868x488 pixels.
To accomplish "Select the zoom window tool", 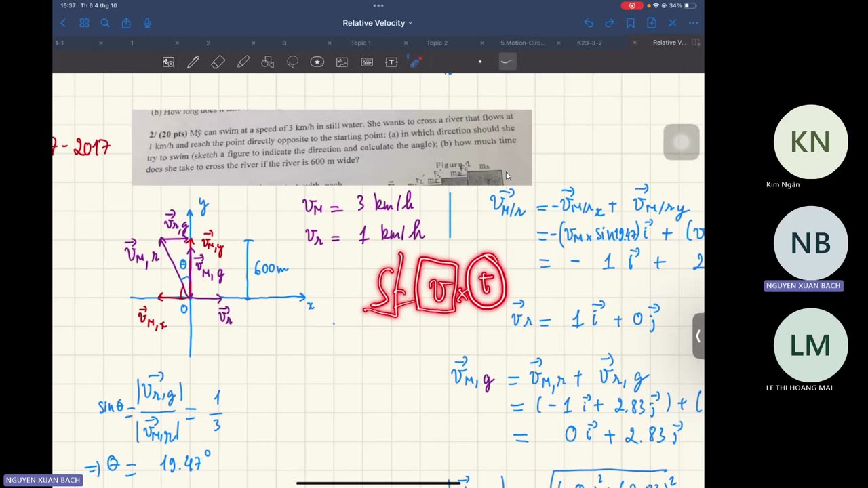I will point(169,62).
